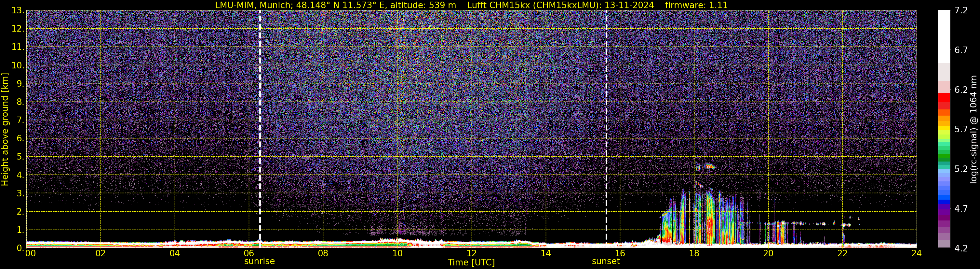Click the 'Lufft CHM15kx (CHM15kxLMU)' label
Viewport: 980px width, 269px height.
point(534,5)
